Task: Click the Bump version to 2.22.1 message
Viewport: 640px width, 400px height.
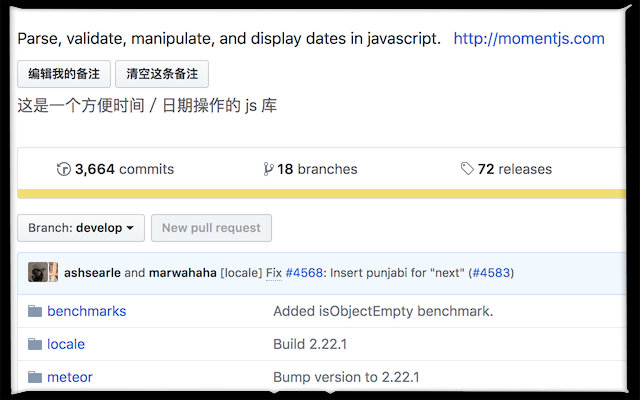Action: [x=346, y=377]
